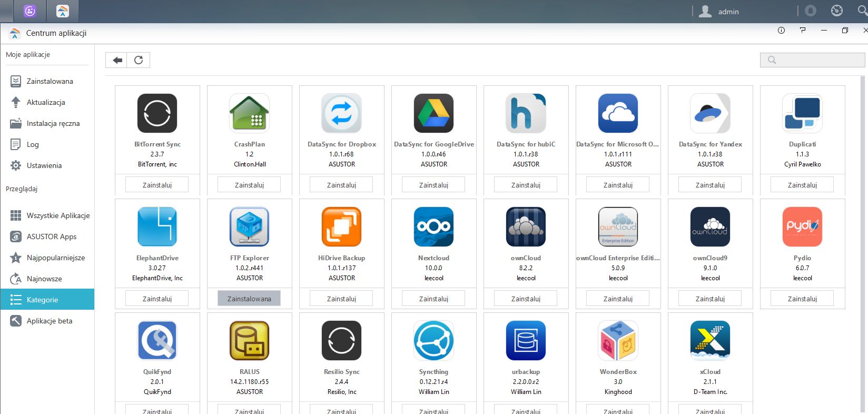Open the Duplicati app icon

[x=802, y=113]
